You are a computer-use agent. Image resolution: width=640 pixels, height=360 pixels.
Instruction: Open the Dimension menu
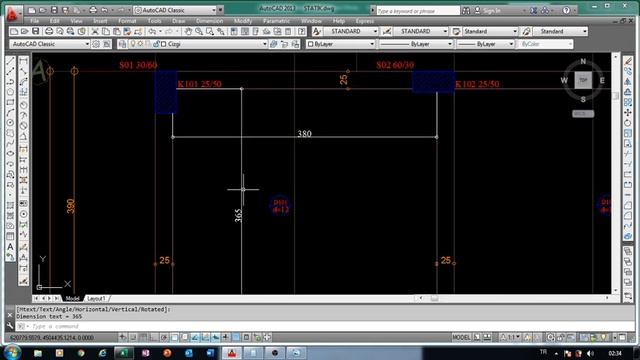click(210, 21)
